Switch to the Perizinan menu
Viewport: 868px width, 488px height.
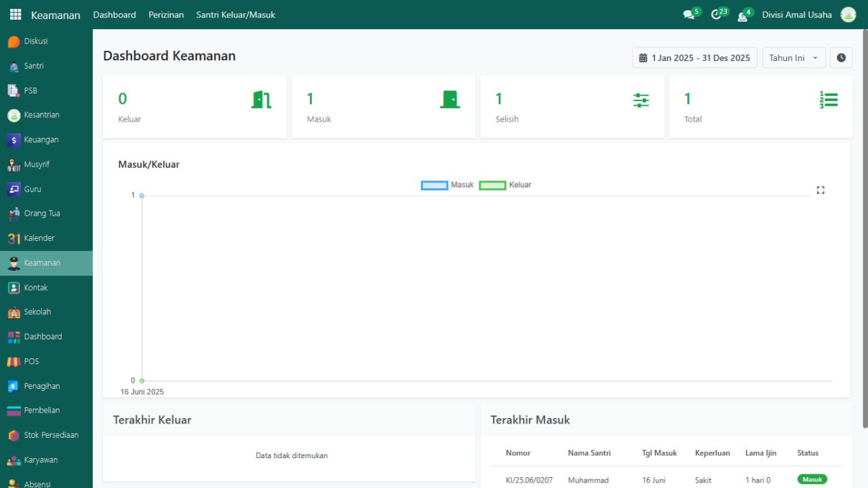tap(166, 15)
